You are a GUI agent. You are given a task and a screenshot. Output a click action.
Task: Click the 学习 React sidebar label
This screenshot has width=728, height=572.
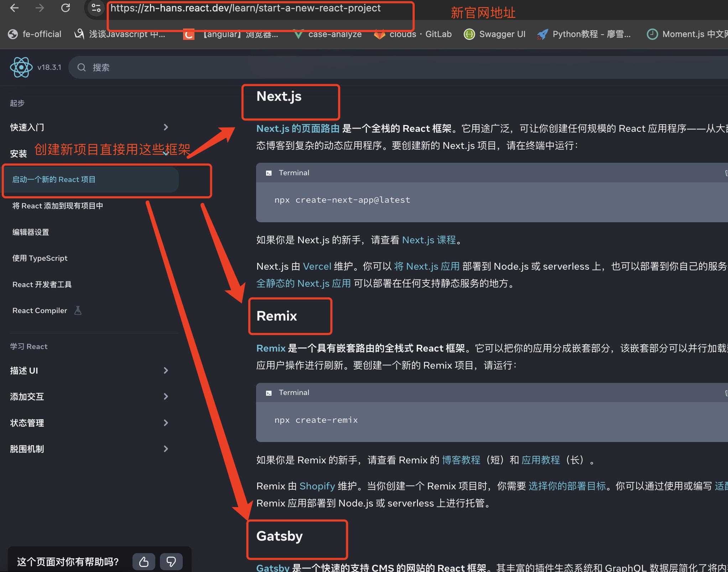click(28, 347)
